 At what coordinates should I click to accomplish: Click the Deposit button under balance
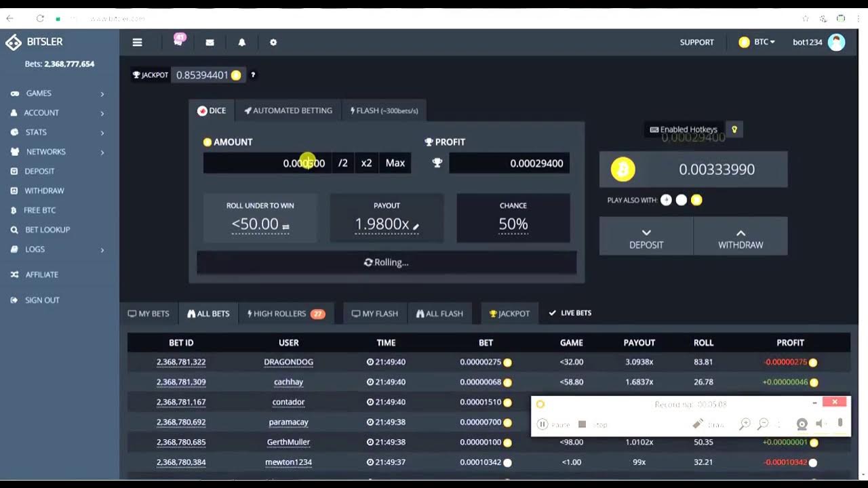[646, 237]
